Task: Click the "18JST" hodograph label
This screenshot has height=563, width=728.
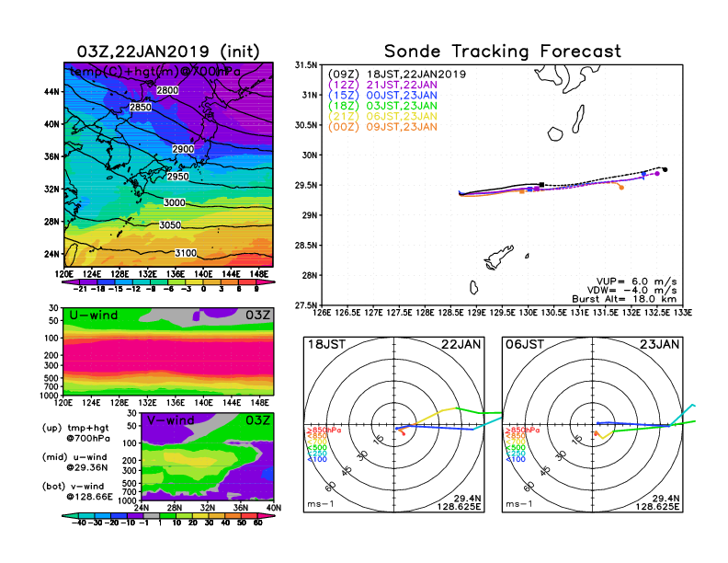Action: (327, 345)
